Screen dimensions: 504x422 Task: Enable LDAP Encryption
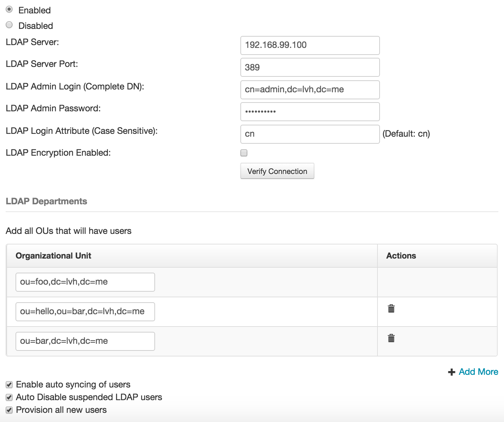tap(244, 153)
